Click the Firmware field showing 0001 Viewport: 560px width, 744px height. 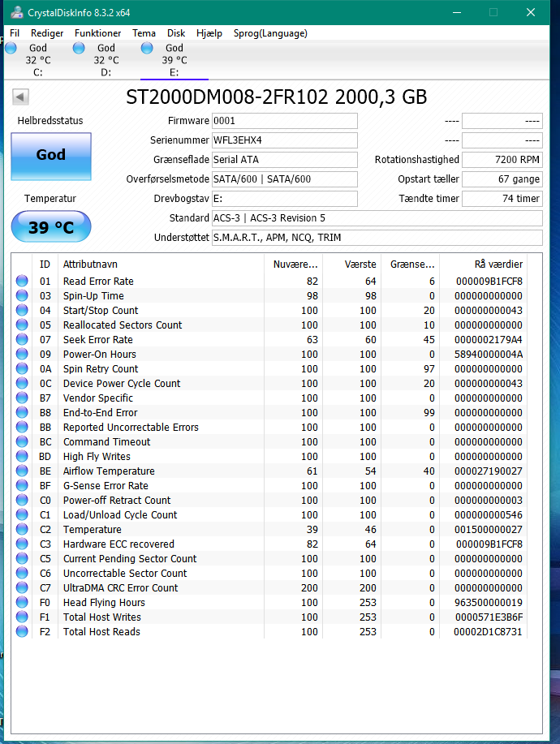(285, 121)
